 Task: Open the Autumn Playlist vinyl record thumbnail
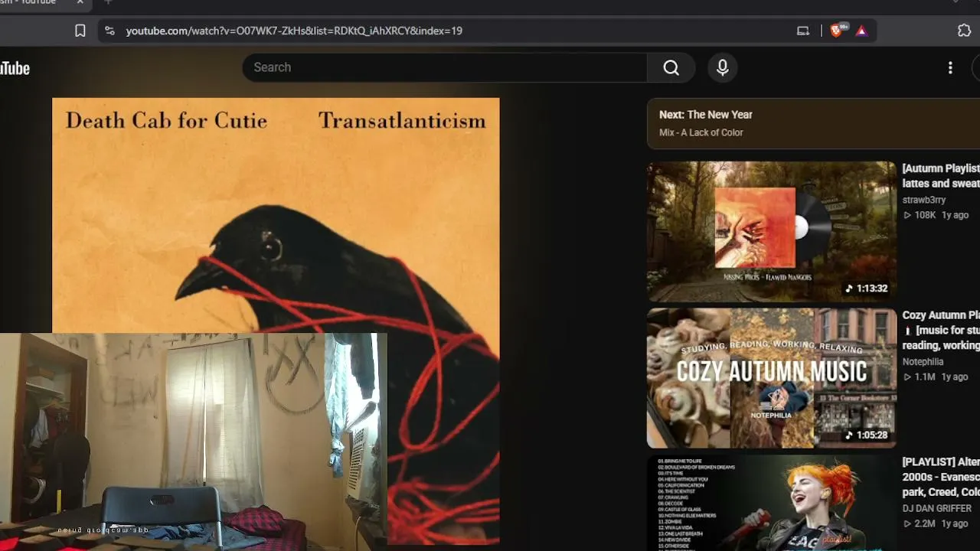coord(771,231)
